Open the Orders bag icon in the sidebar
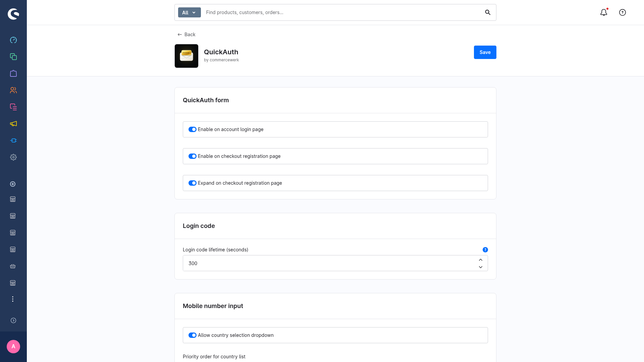The width and height of the screenshot is (644, 362). (13, 73)
